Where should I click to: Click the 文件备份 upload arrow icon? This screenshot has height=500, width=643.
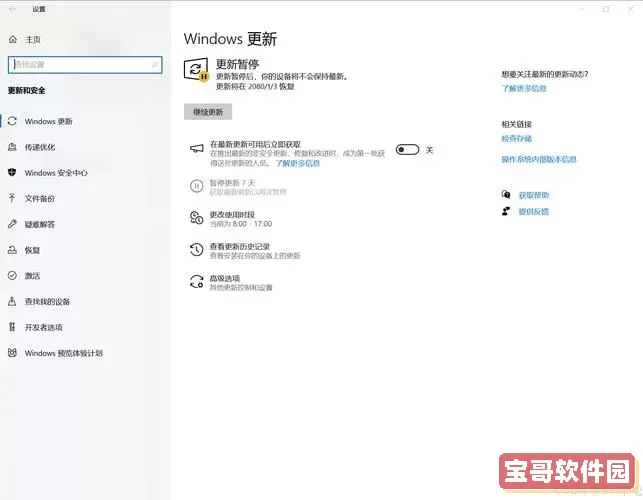[12, 198]
